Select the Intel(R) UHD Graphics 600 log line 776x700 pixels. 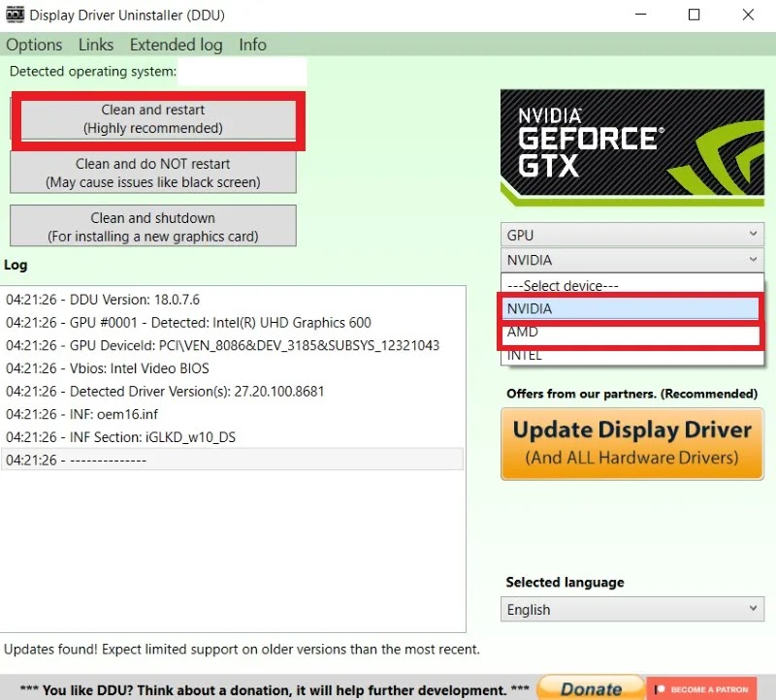232,323
